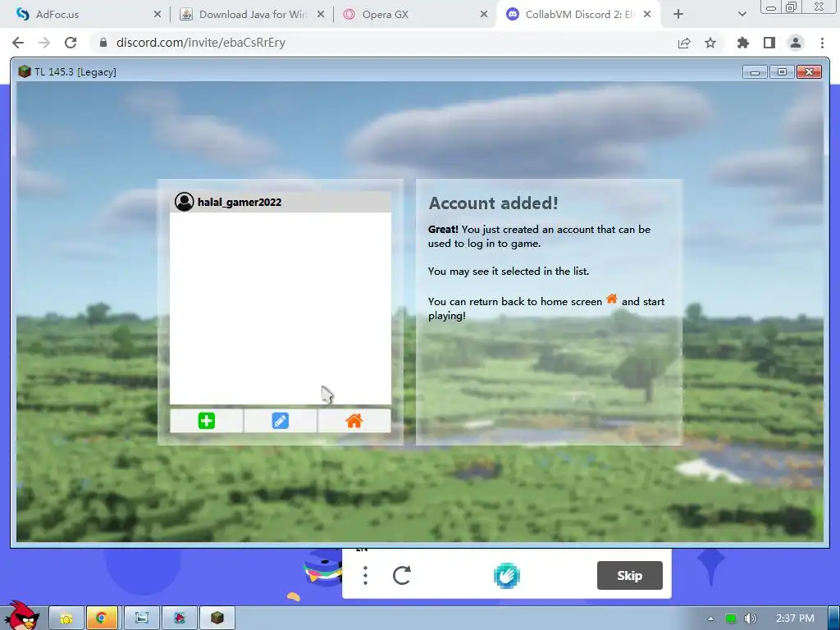Go back in browser history
Image resolution: width=840 pixels, height=630 pixels.
click(18, 43)
